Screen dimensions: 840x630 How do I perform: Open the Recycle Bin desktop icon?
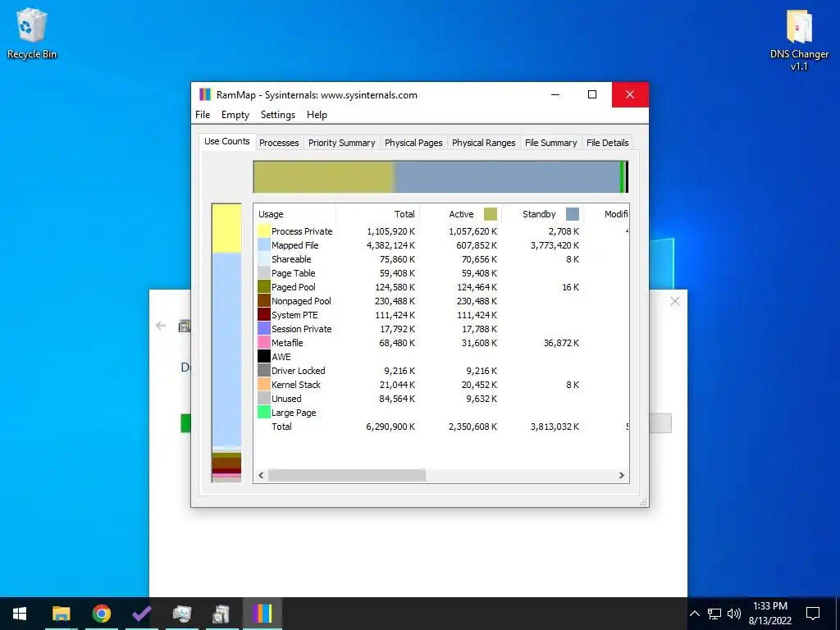click(x=32, y=33)
